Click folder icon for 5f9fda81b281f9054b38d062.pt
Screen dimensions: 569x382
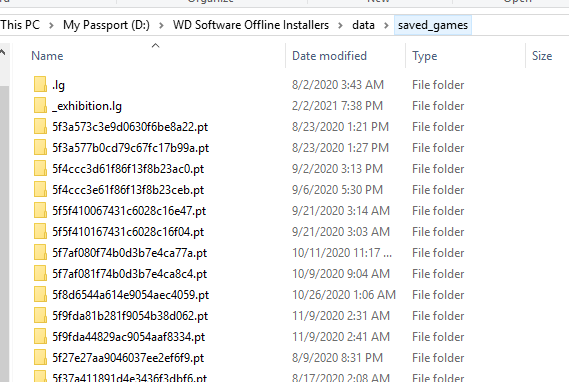[x=40, y=316]
